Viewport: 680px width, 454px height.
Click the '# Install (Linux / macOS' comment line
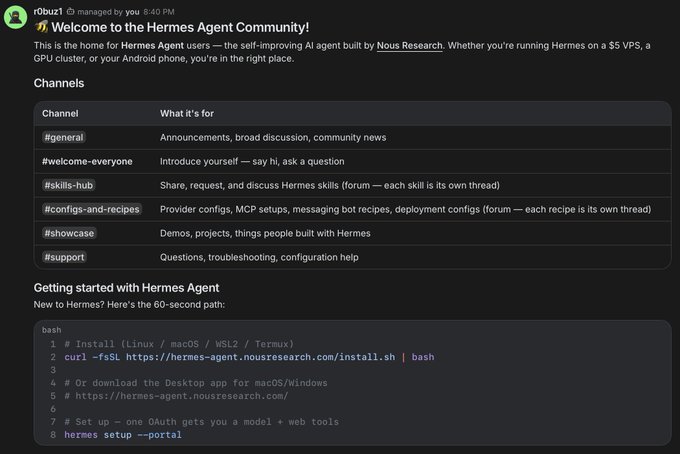point(179,344)
